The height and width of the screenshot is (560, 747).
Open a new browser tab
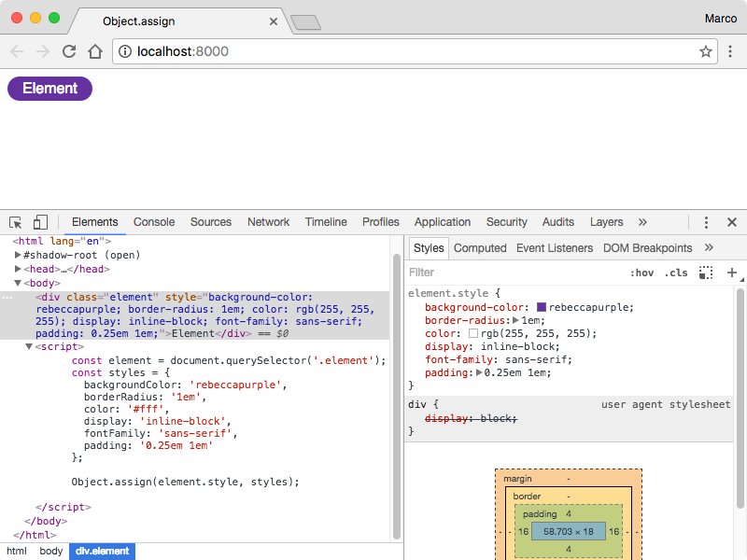[x=305, y=22]
